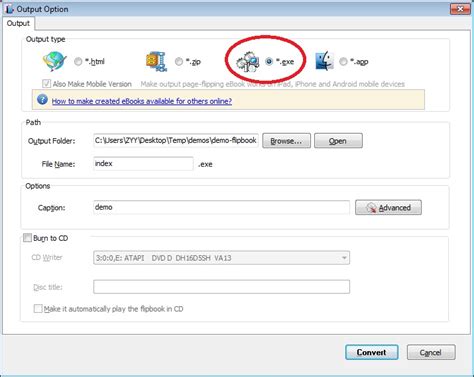
Task: Click the .exe extension label after File Name
Action: coord(205,164)
